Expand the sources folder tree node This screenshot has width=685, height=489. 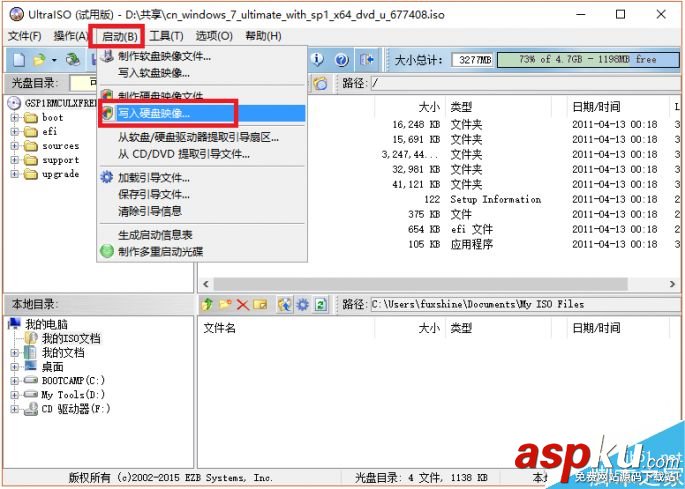click(x=14, y=146)
